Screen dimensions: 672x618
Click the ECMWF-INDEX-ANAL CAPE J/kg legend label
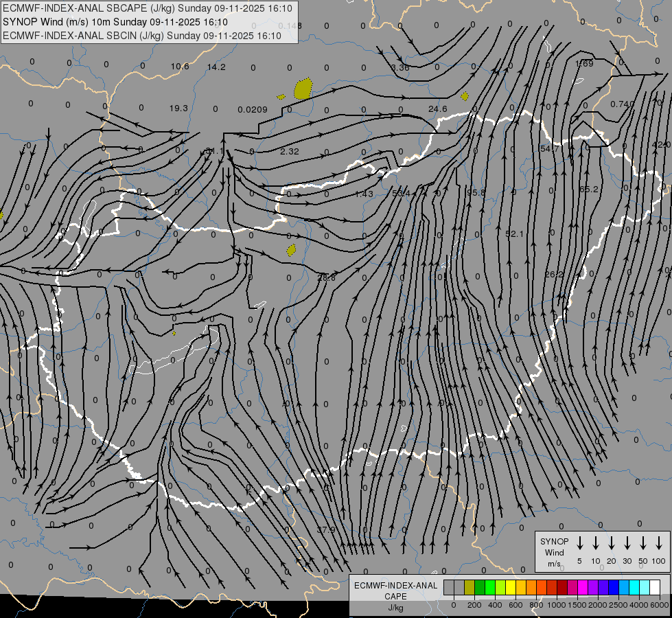tap(395, 596)
